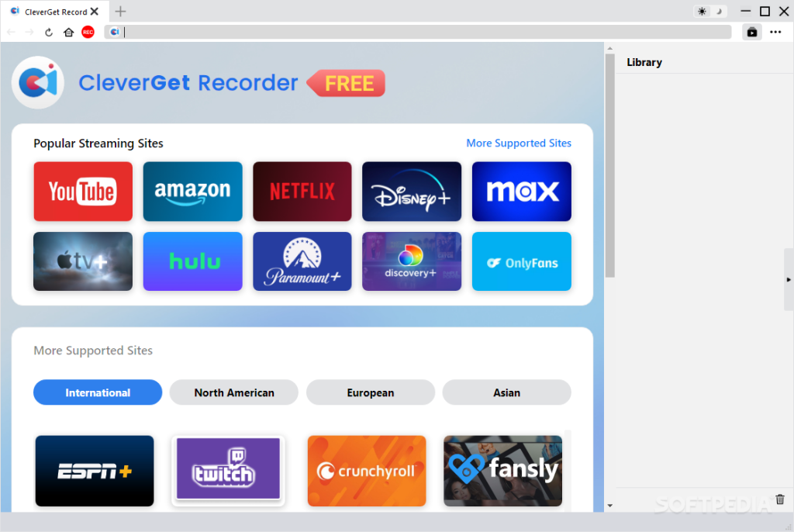Open the Fansly site tile

tap(502, 471)
